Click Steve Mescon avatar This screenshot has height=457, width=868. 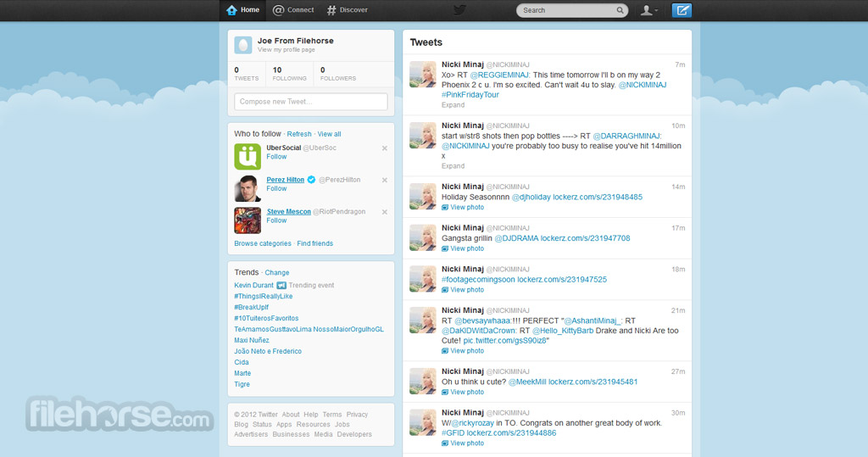pyautogui.click(x=248, y=220)
